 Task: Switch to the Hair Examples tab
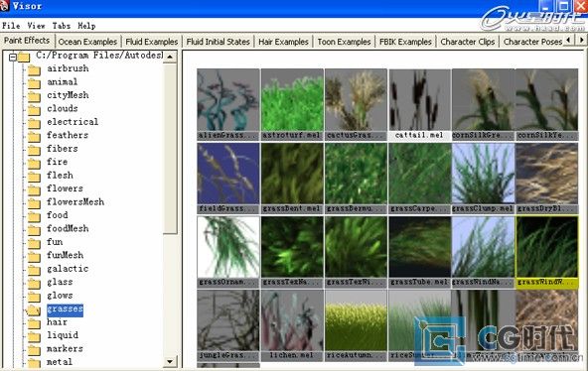[283, 42]
